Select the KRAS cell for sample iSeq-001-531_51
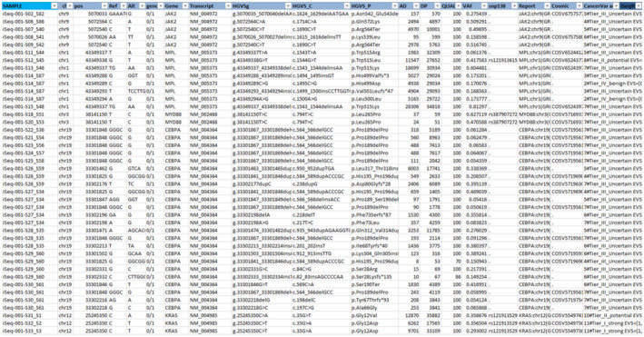 tap(171, 315)
